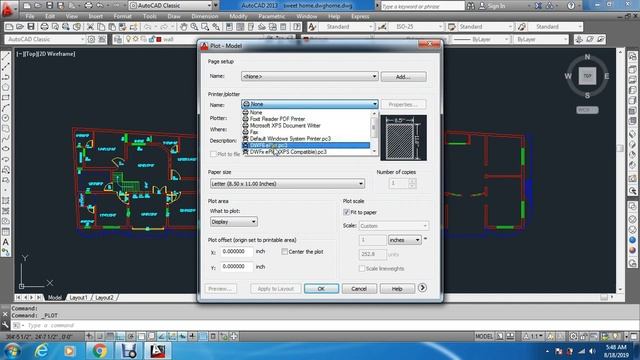The image size is (640, 360).
Task: Click the X plot offset input field
Action: [237, 251]
